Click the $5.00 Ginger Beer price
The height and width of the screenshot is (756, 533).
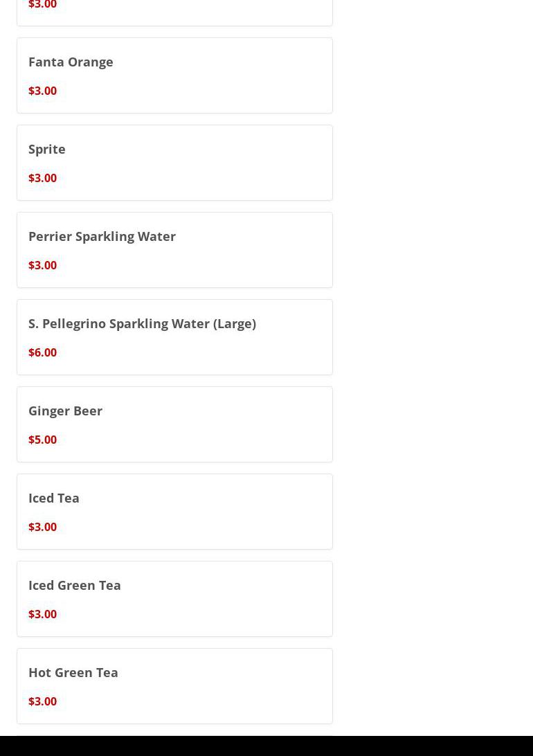(42, 440)
